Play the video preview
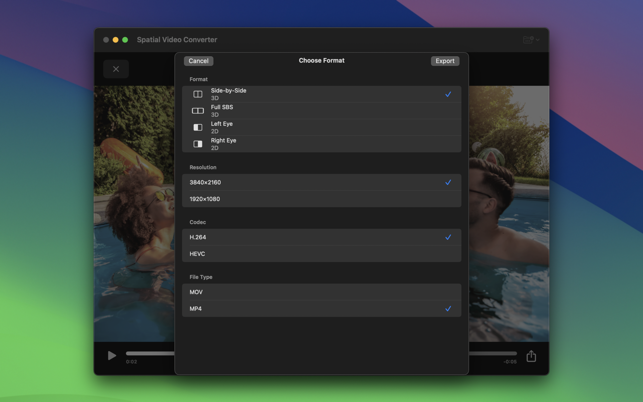The width and height of the screenshot is (643, 402). 112,356
